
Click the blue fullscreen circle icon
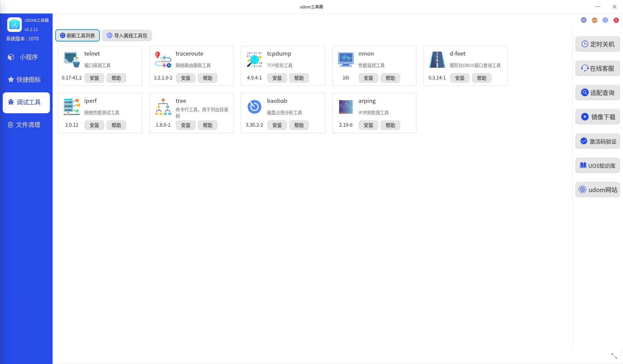tap(605, 20)
